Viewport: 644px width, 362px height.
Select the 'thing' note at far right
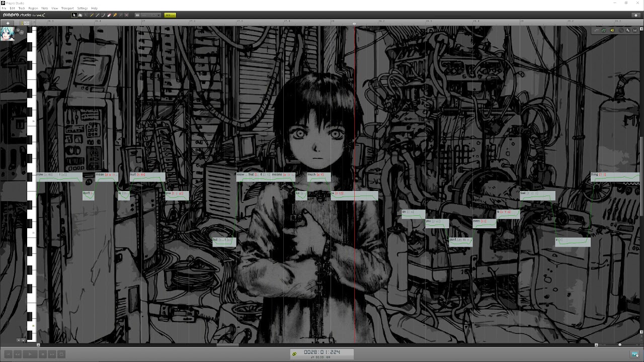615,177
